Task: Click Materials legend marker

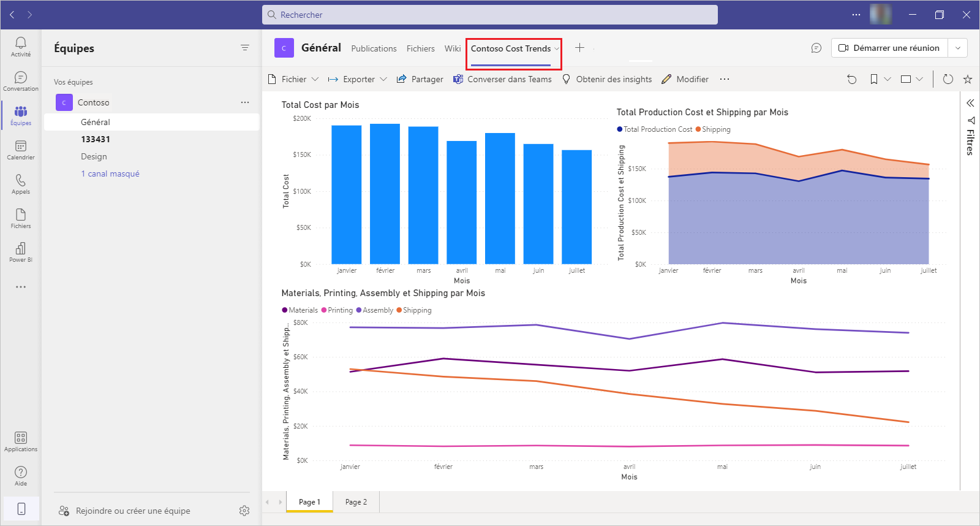Action: (x=285, y=310)
